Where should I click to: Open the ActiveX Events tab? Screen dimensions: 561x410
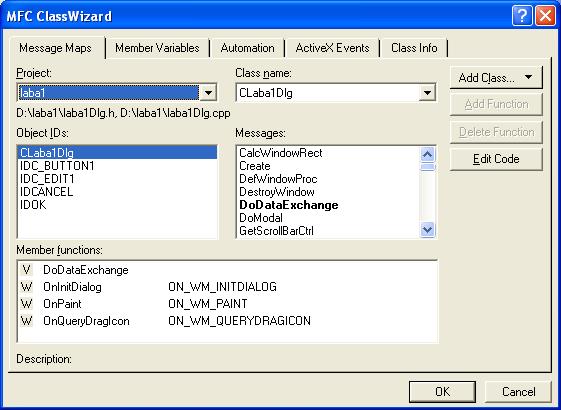click(x=332, y=48)
